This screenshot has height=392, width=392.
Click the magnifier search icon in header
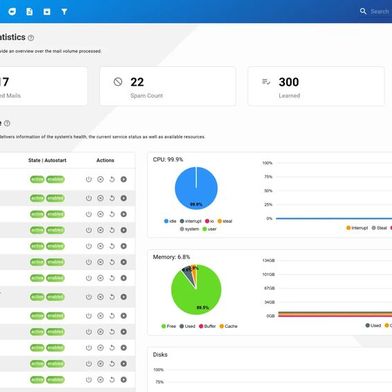click(x=363, y=12)
